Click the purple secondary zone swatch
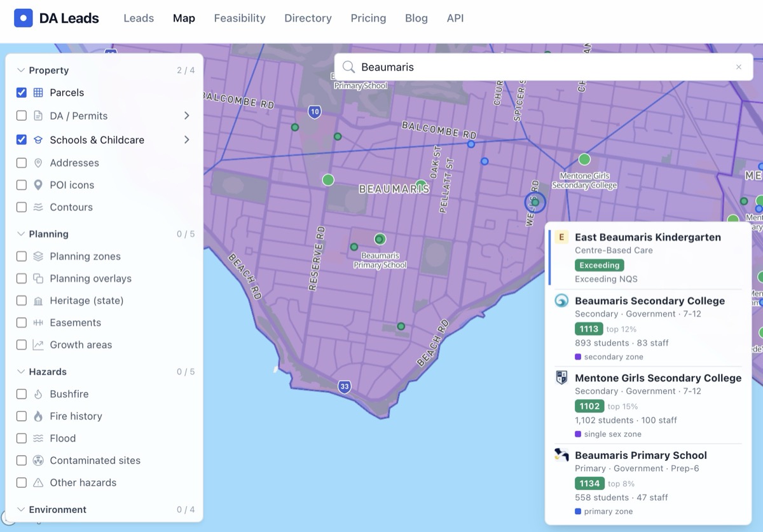 (578, 357)
